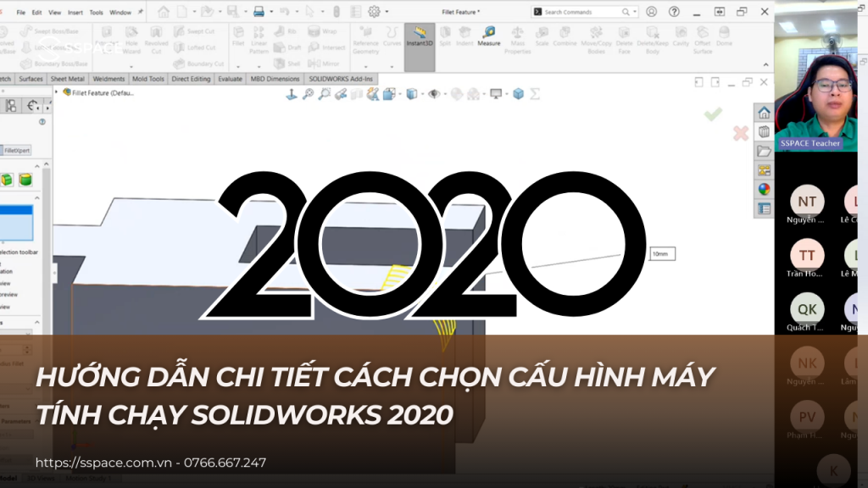The image size is (868, 488).
Task: Open the Edit menu
Action: (x=36, y=12)
